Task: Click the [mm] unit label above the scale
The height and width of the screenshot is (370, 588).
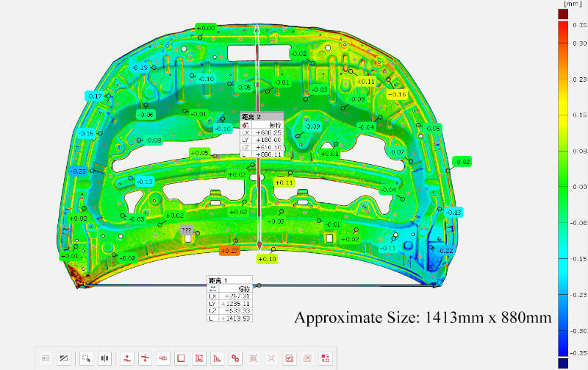Action: [573, 4]
